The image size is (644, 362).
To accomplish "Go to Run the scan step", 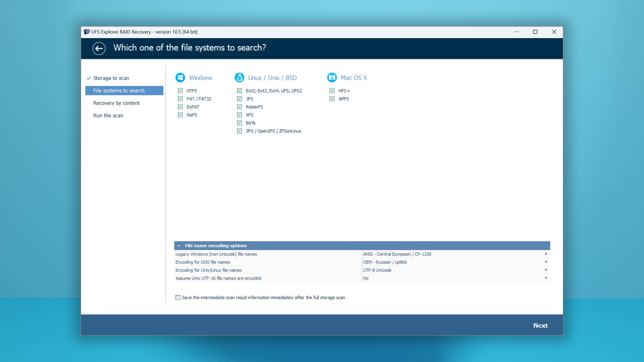I will pos(108,115).
